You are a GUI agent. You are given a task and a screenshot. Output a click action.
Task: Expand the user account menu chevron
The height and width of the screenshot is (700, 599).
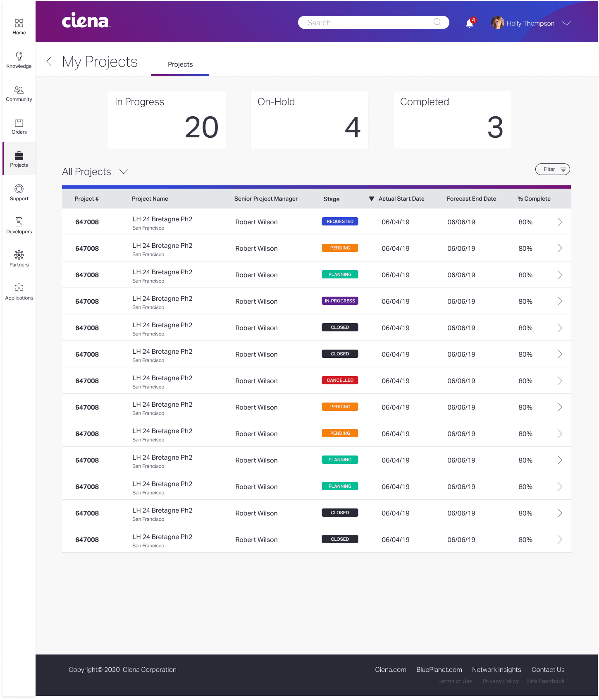click(x=567, y=24)
